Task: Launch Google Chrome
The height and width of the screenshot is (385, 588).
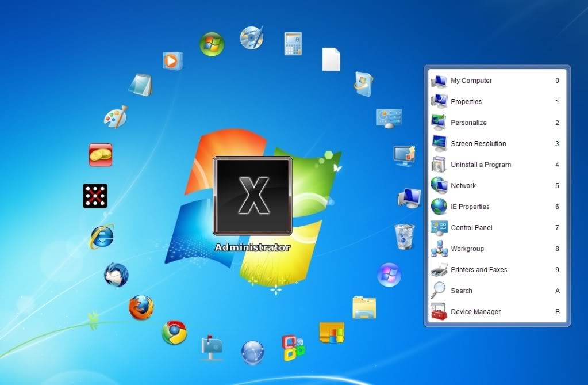Action: pos(174,333)
